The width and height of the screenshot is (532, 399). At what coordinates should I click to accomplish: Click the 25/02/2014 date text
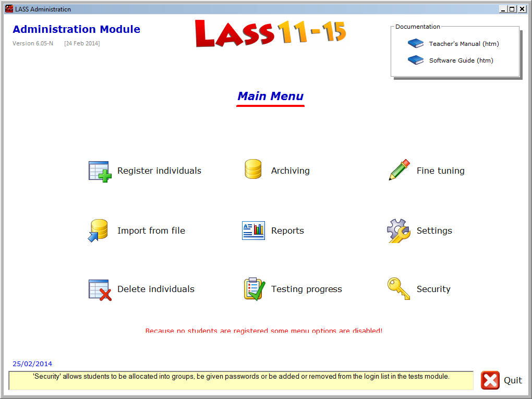point(32,364)
